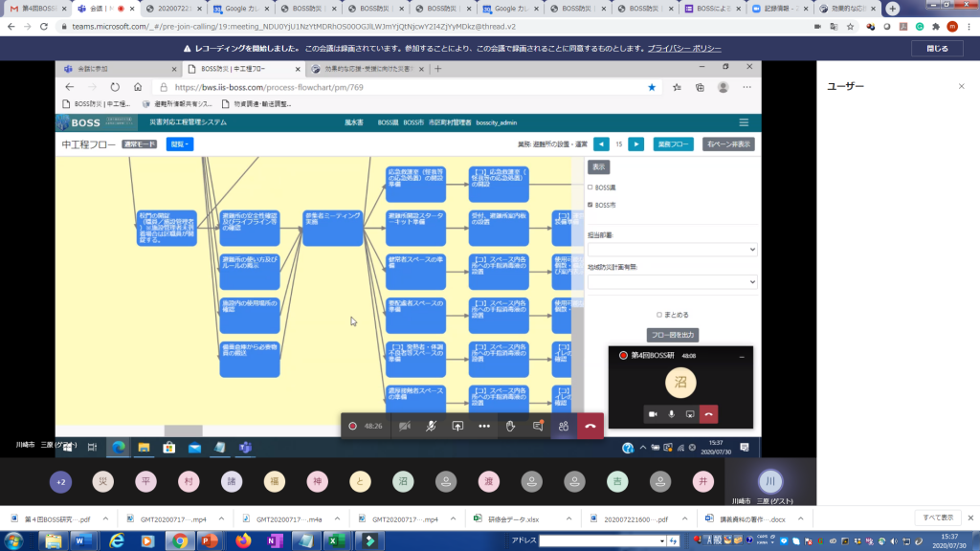Open the BOSS hamburger menu
980x551 pixels.
tap(744, 122)
